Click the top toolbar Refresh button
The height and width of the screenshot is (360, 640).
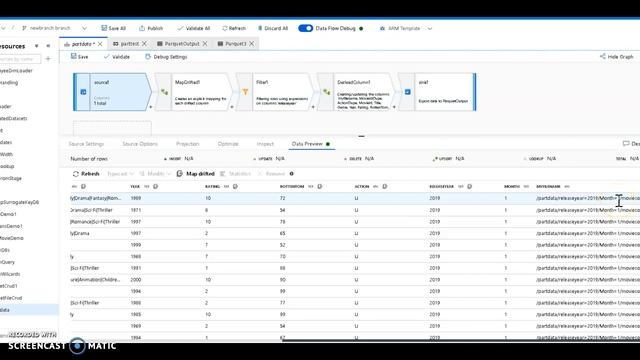[234, 28]
